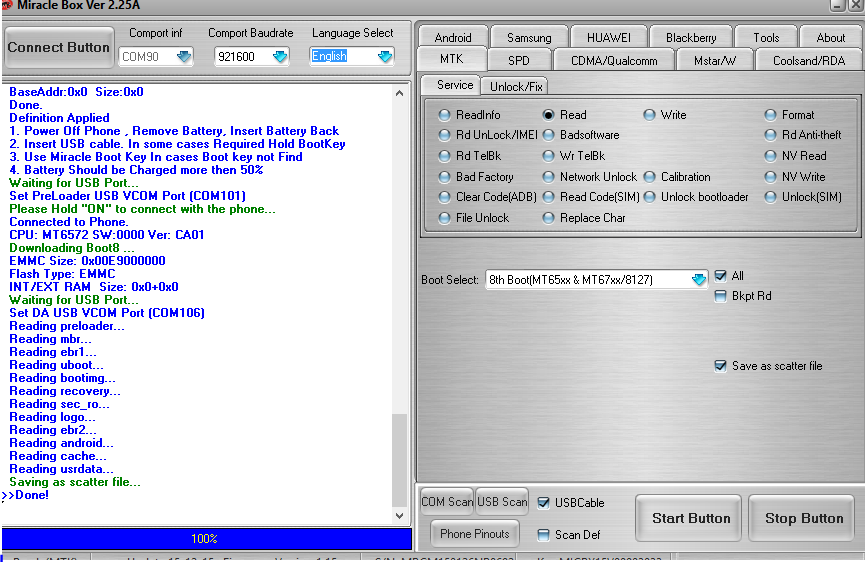Click the log scroll down arrow
Screen dimensions: 865x562
[400, 516]
